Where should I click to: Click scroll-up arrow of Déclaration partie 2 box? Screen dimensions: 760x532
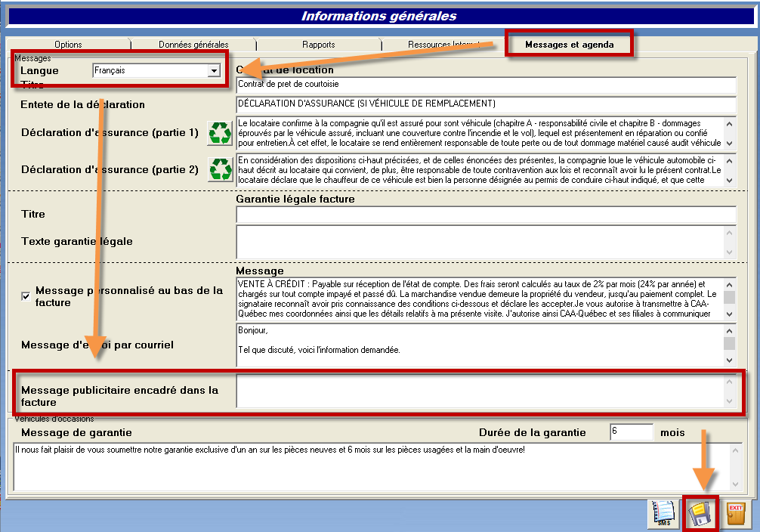[x=730, y=160]
